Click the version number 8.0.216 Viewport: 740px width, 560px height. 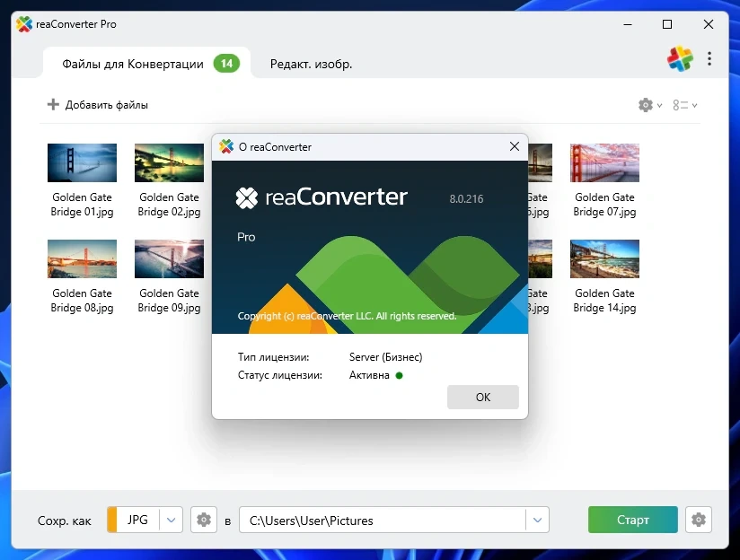coord(466,198)
